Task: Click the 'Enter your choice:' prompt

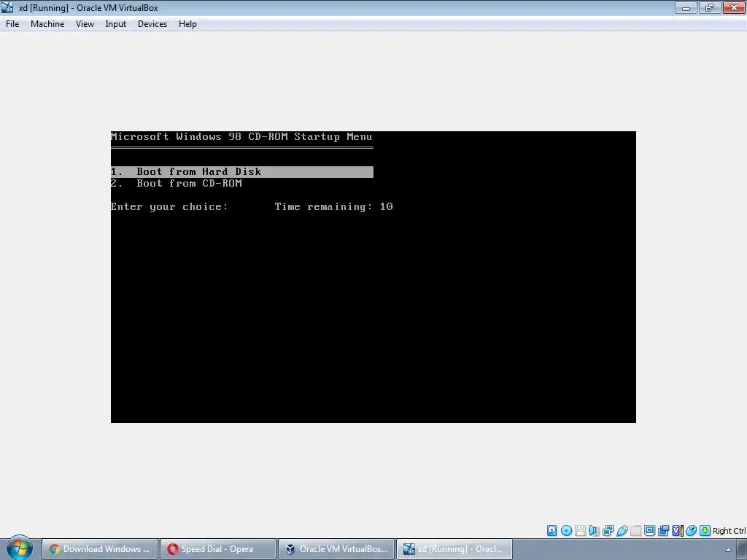Action: (x=169, y=206)
